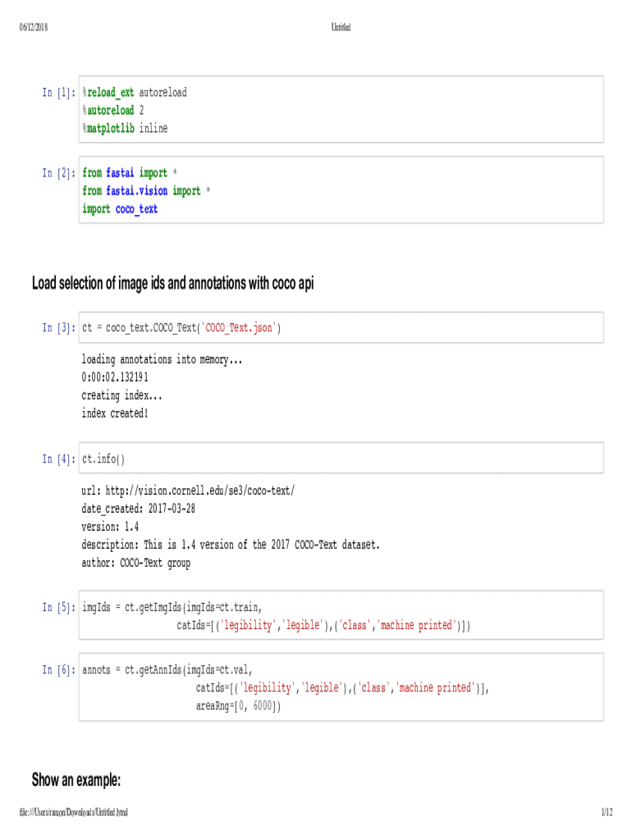Click the In [2] cell prompt
The width and height of the screenshot is (632, 840).
(58, 173)
